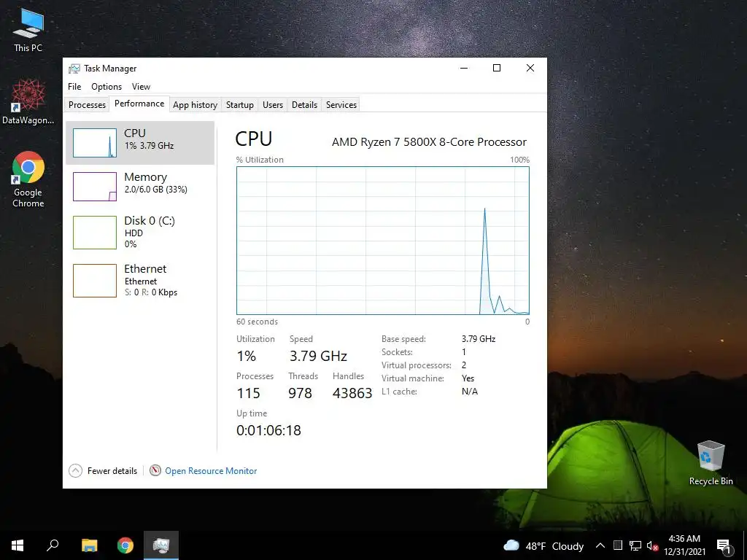This screenshot has height=560, width=747.
Task: Switch to the Details tab
Action: [x=304, y=105]
